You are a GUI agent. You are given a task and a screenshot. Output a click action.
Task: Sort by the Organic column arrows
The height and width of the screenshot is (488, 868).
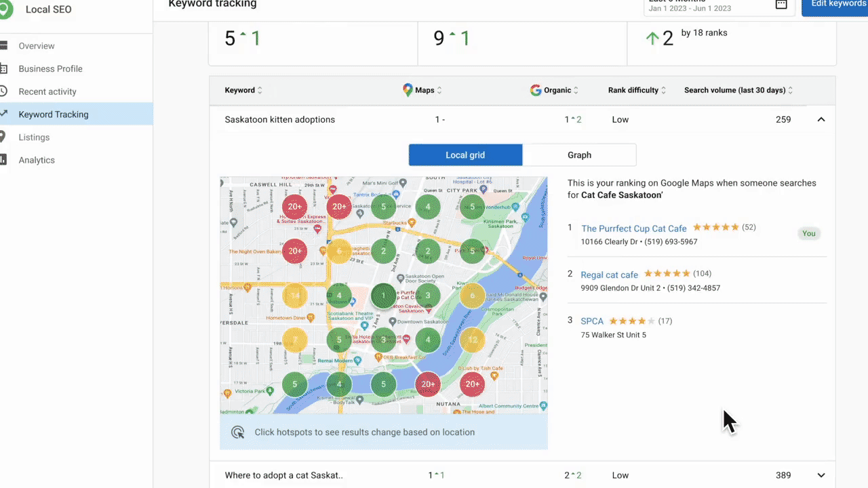click(576, 90)
